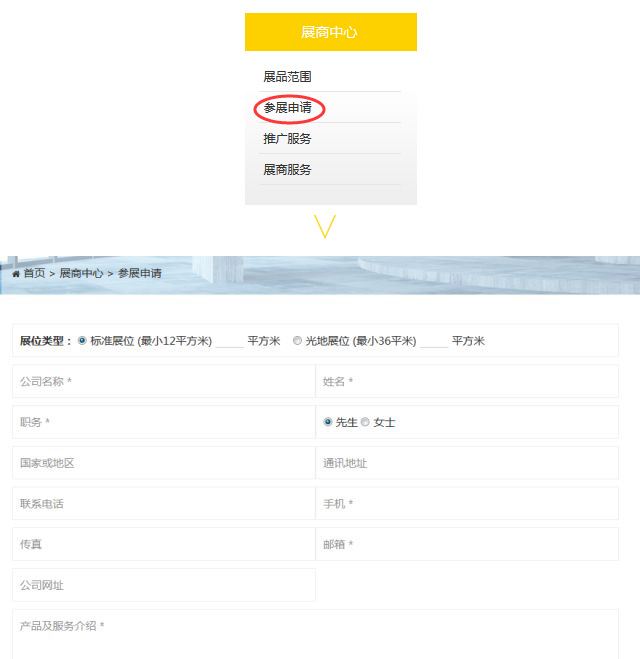640x659 pixels.
Task: Go to 首页 breadcrumb link
Action: 34,273
